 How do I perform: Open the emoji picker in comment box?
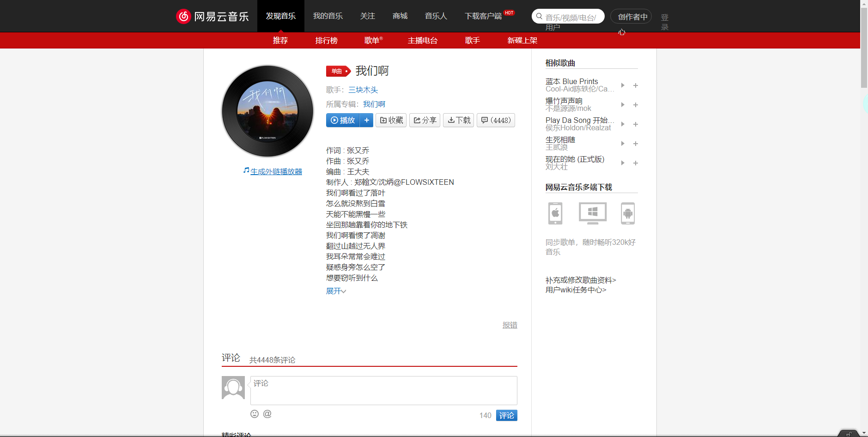coord(255,414)
